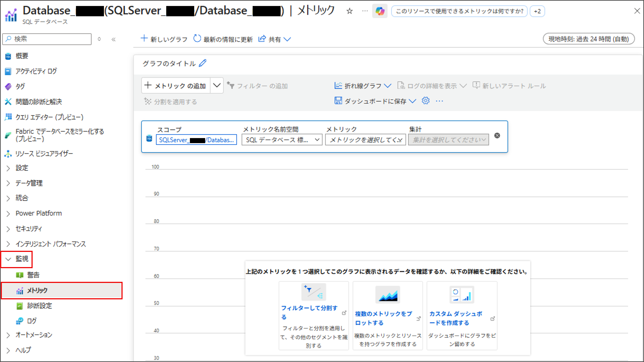Click the pencil icon to edit graph title
The image size is (644, 362).
203,63
